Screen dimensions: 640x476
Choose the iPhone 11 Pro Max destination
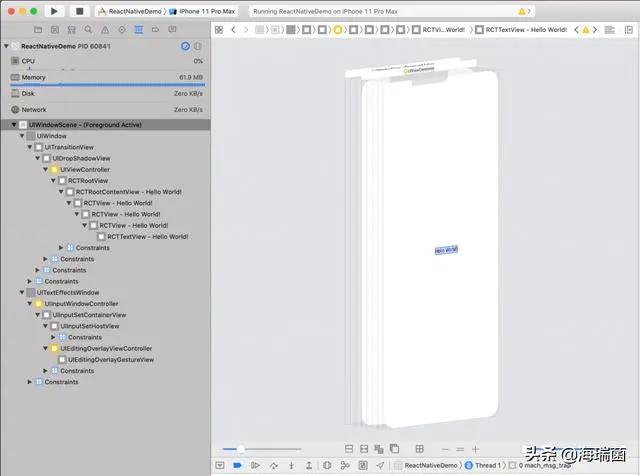[202, 11]
